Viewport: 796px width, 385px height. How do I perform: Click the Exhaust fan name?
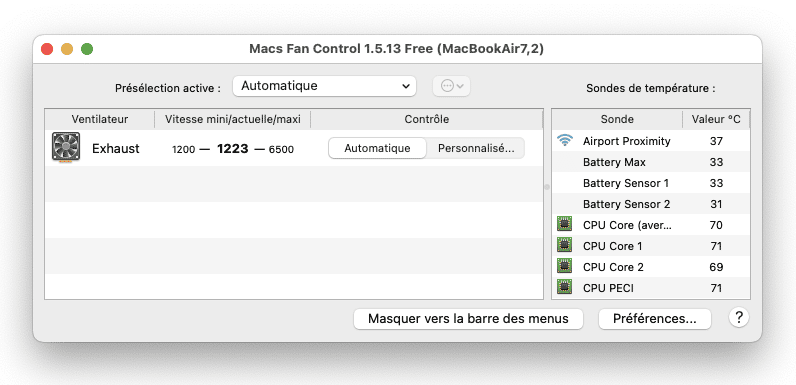coord(116,148)
